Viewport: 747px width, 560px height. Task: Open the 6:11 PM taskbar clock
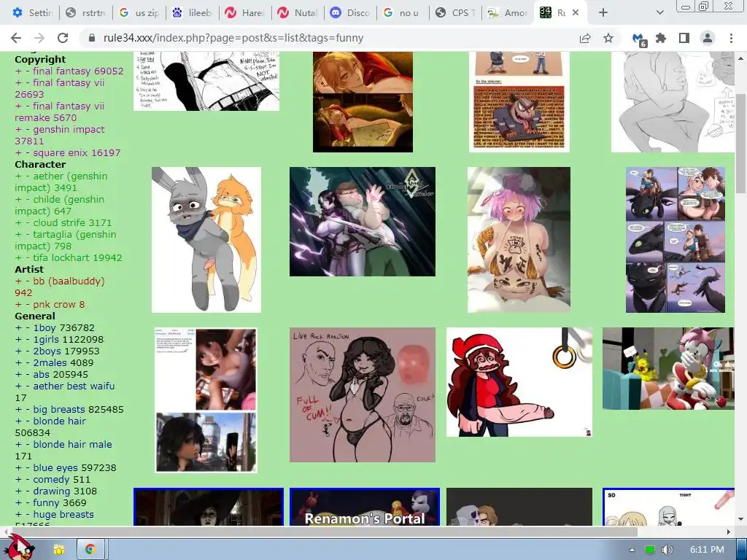707,550
